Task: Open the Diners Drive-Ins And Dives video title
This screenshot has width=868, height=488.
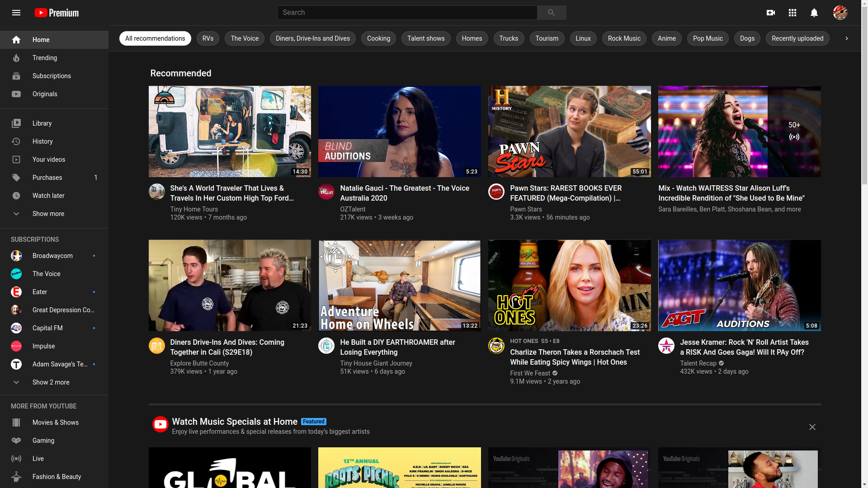Action: pyautogui.click(x=227, y=347)
